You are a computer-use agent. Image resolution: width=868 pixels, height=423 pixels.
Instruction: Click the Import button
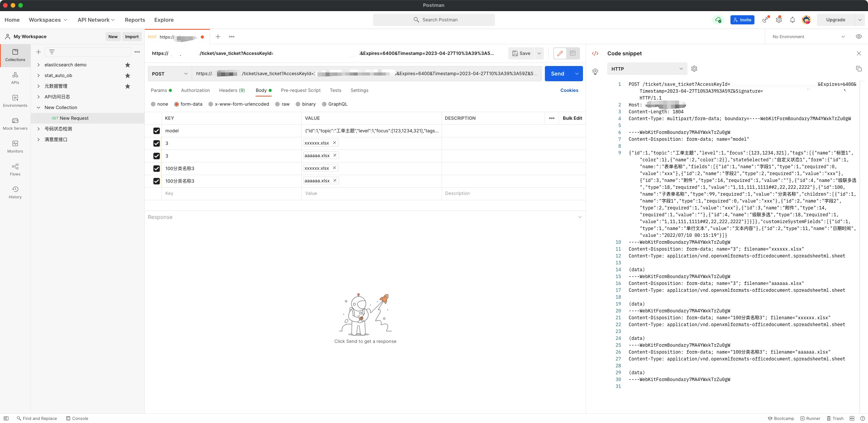[132, 37]
